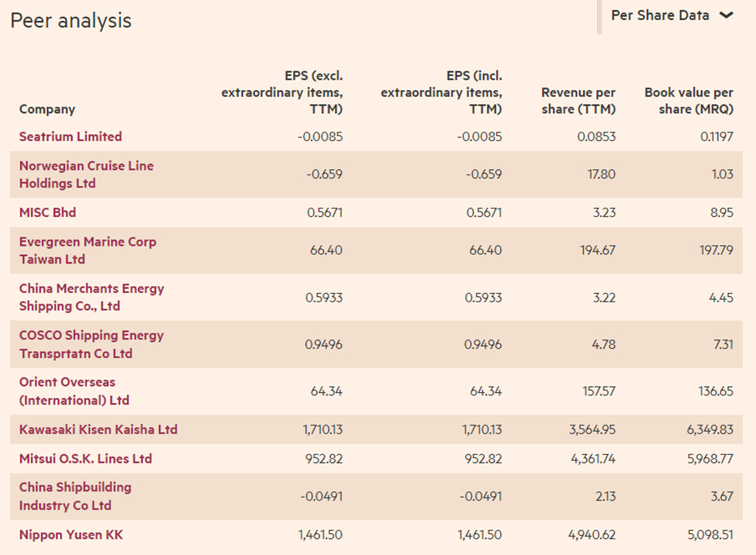Open Orient Overseas (International) Ltd link

click(74, 391)
